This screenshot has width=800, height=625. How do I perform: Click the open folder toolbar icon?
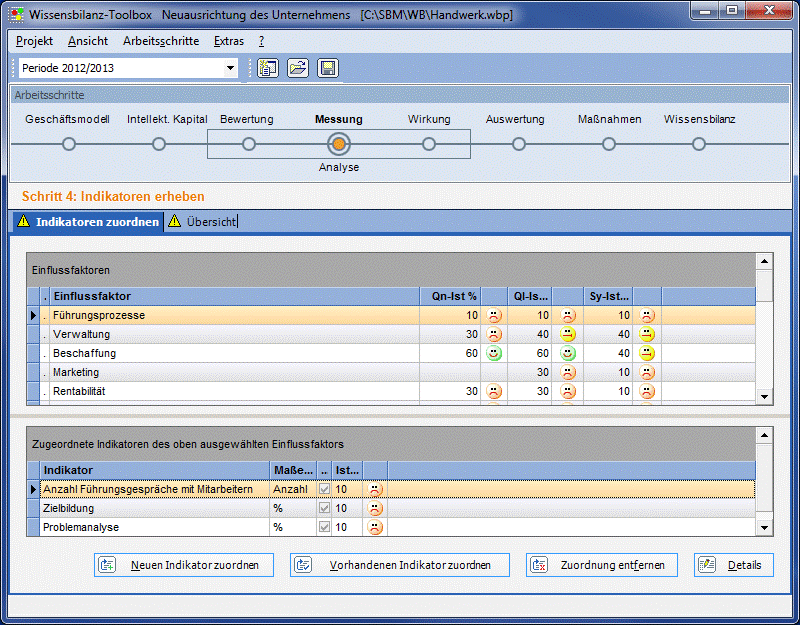click(x=297, y=68)
